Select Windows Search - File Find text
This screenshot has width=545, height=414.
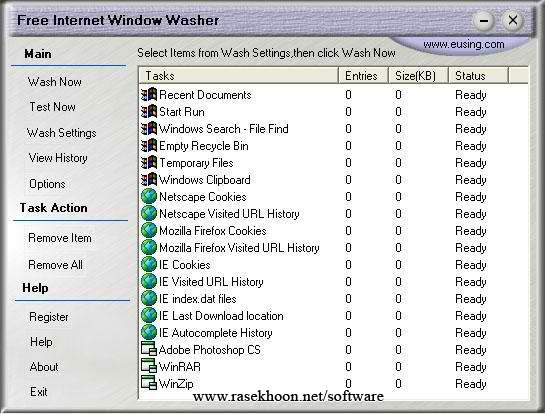tap(223, 129)
